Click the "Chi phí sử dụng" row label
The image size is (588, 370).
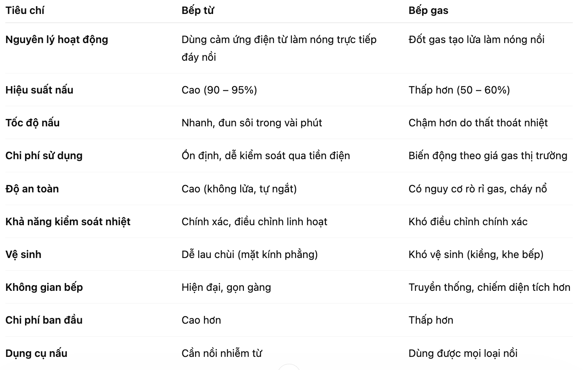coord(44,155)
